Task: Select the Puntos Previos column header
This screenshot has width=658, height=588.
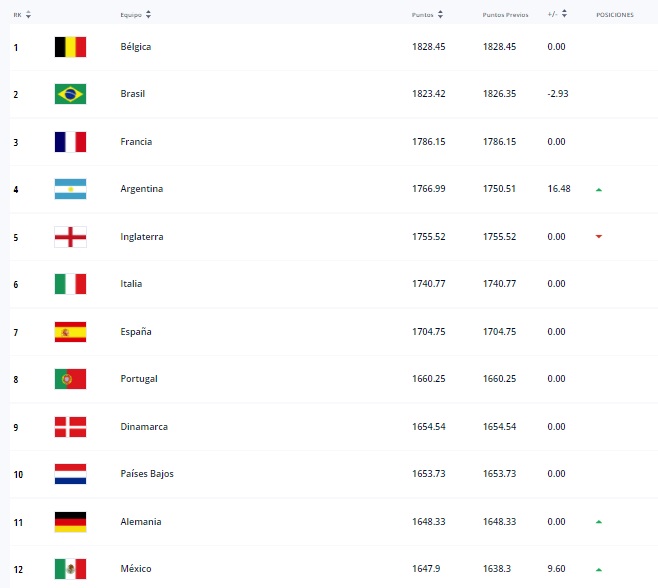Action: tap(505, 15)
